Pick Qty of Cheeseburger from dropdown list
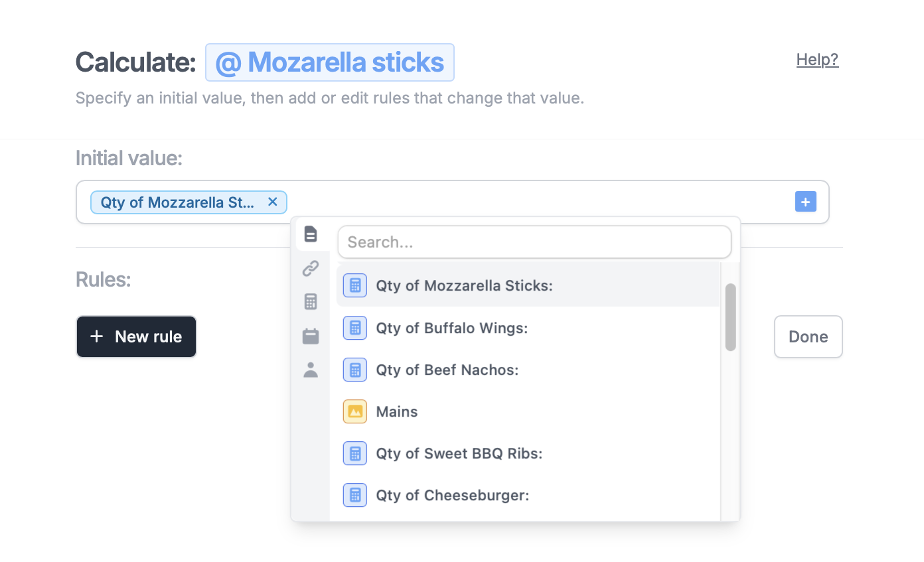The image size is (924, 562). tap(453, 495)
